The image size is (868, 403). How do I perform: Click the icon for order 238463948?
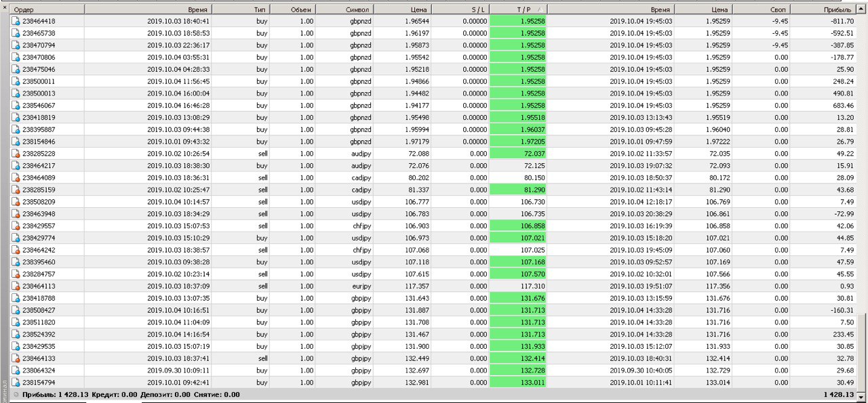(16, 214)
